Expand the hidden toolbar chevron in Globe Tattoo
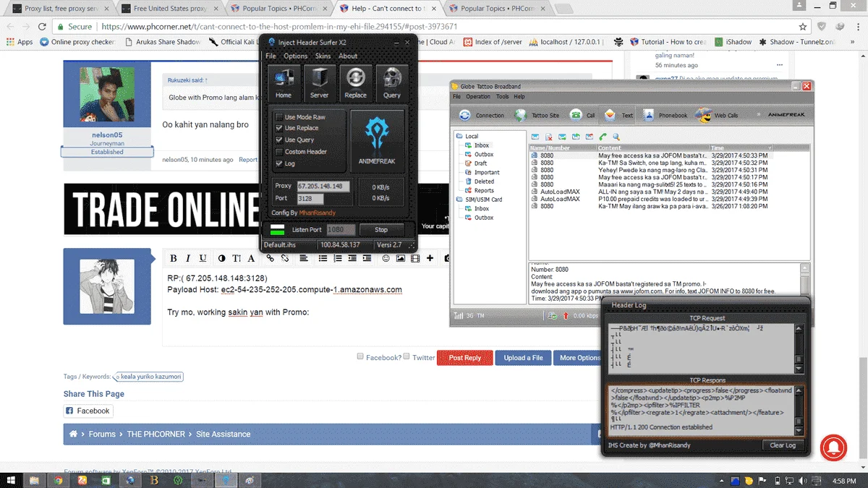The height and width of the screenshot is (488, 868). point(759,115)
